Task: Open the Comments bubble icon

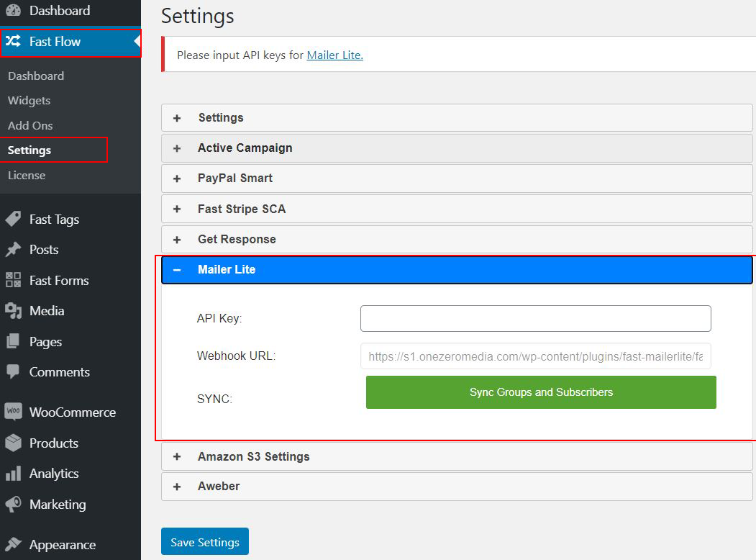Action: click(x=13, y=371)
